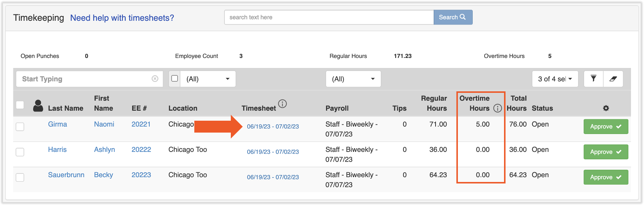The image size is (644, 205).
Task: Select the checkbox for Girma row
Action: pyautogui.click(x=20, y=127)
